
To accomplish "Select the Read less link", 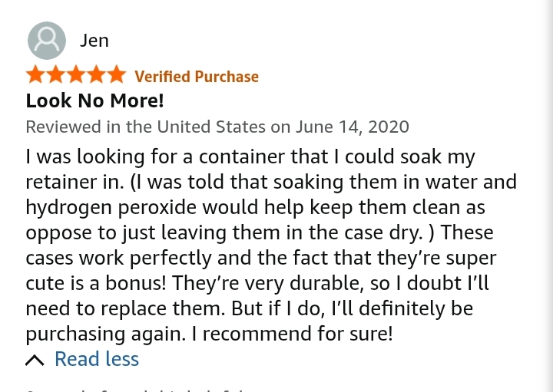I will pyautogui.click(x=97, y=359).
